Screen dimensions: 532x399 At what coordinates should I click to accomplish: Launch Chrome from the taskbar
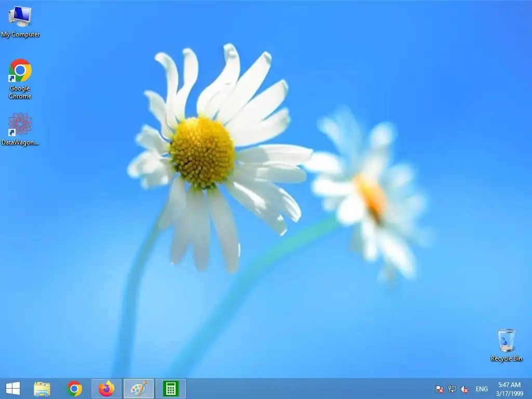click(x=74, y=389)
